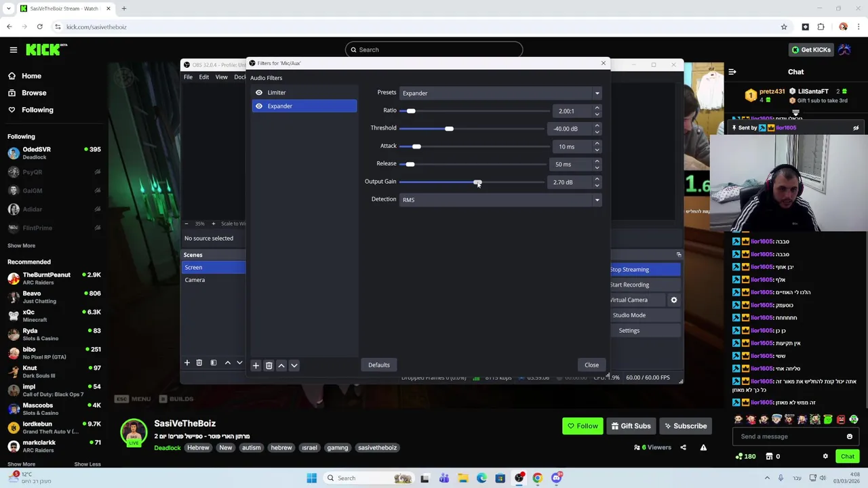
Task: Select the Screen scene in OBS
Action: (214, 267)
